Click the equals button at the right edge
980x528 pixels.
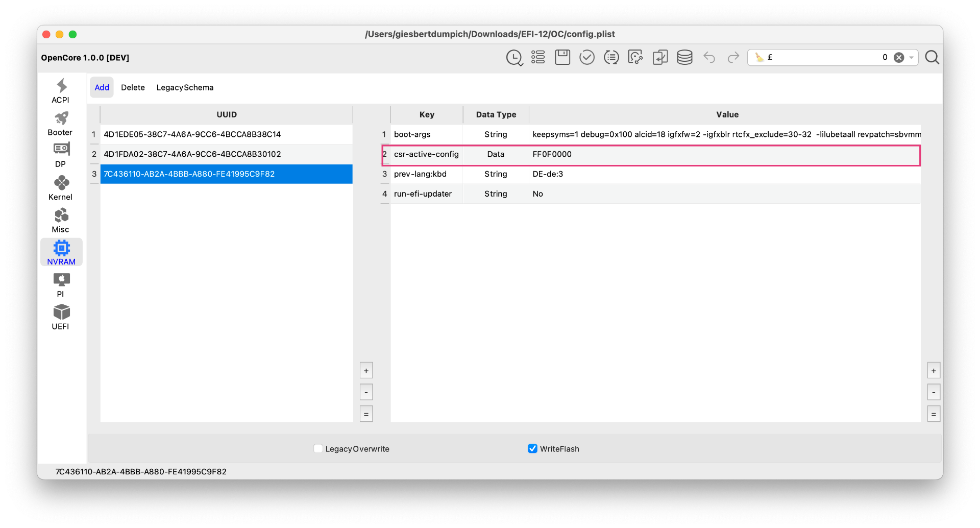[x=934, y=414]
